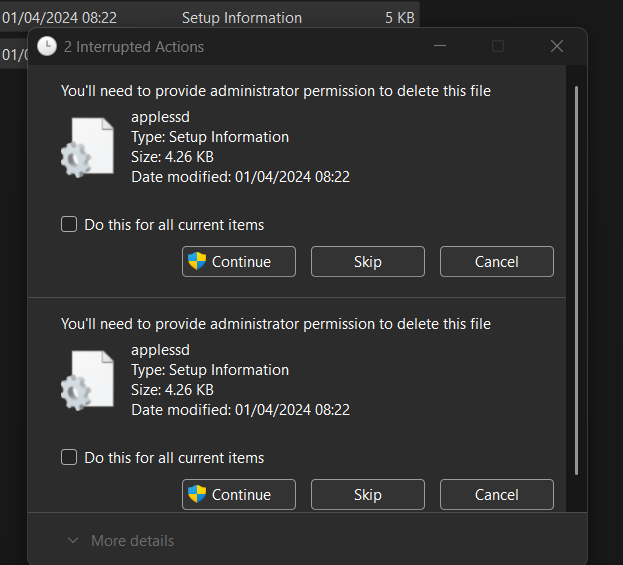Click Cancel for the second interrupted action

tap(497, 494)
